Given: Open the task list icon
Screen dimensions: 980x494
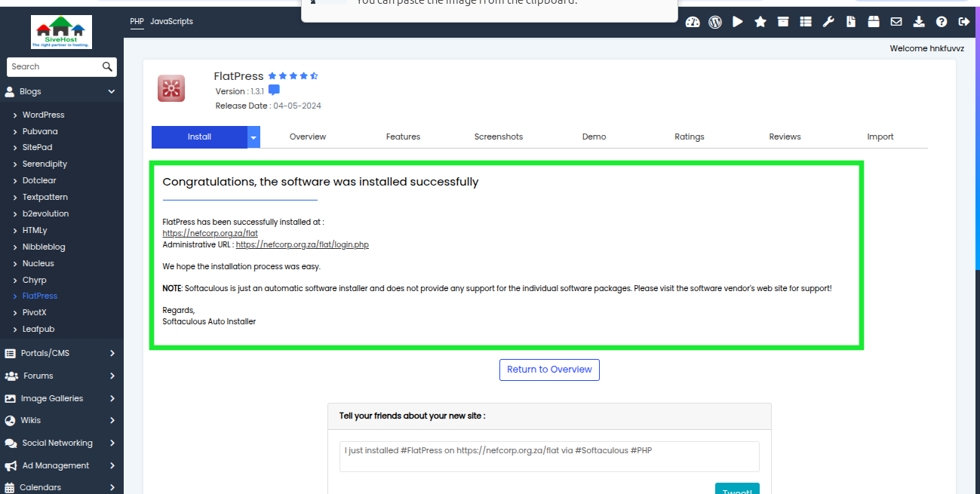Looking at the screenshot, I should [x=806, y=22].
